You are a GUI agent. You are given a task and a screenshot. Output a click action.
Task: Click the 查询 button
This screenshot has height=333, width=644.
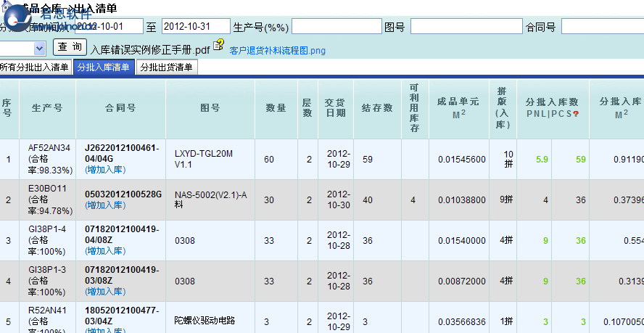(x=70, y=47)
